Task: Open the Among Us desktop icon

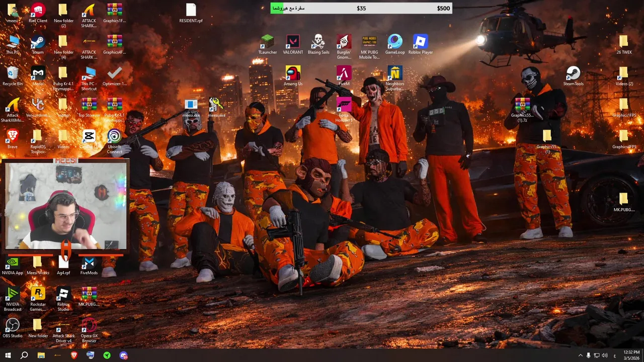Action: [293, 76]
